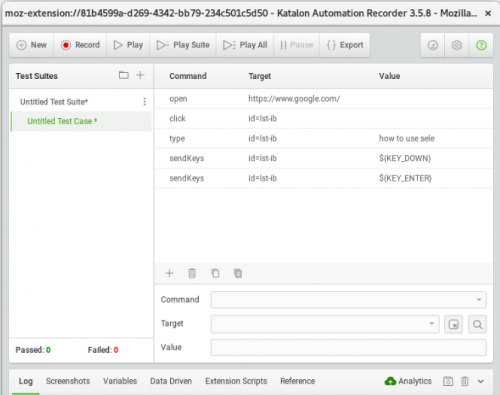This screenshot has height=395, width=500.
Task: Collapse the bottom panel with chevron
Action: point(481,381)
